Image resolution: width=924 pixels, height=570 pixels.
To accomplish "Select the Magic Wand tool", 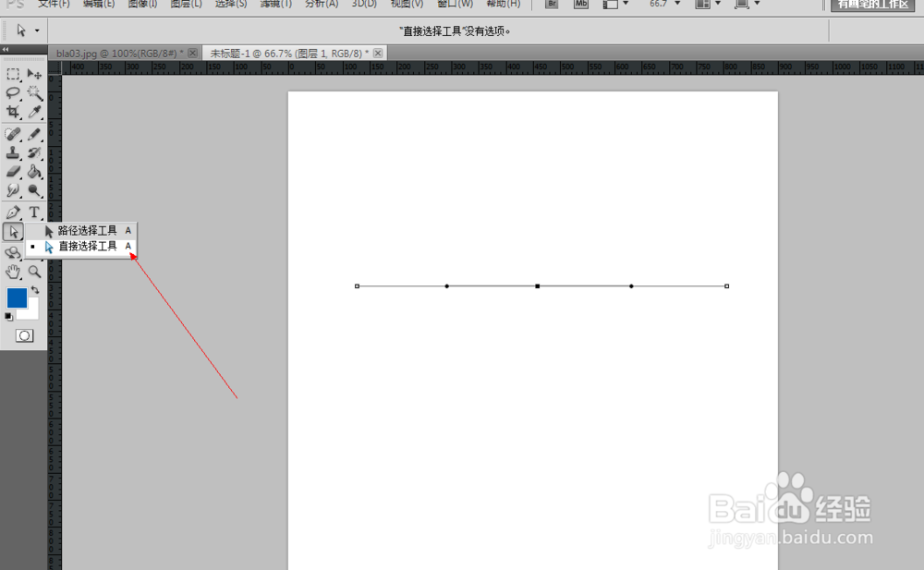I will (34, 92).
